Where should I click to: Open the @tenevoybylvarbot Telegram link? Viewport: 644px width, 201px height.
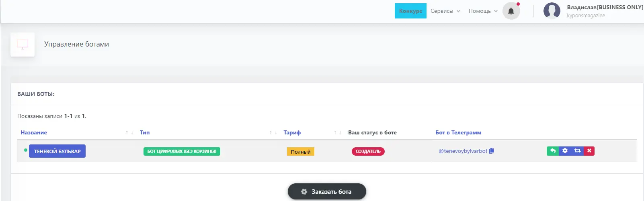pos(463,151)
